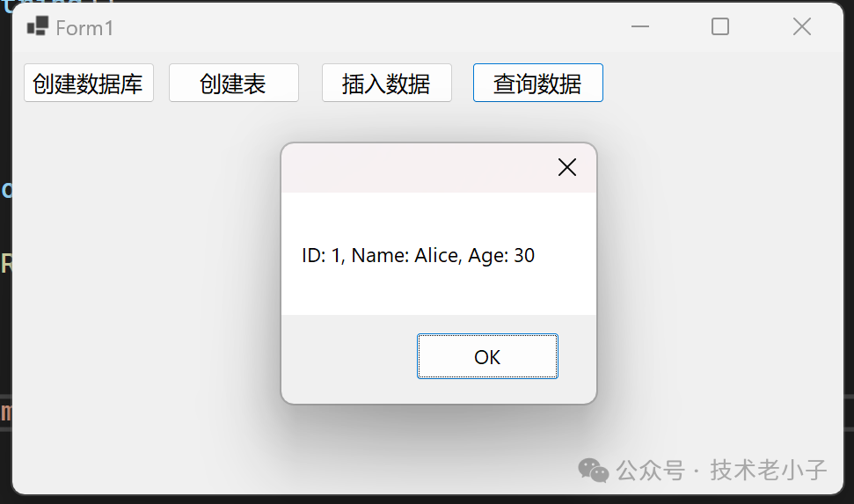Close the Form1 window
The image size is (854, 504).
[x=802, y=26]
